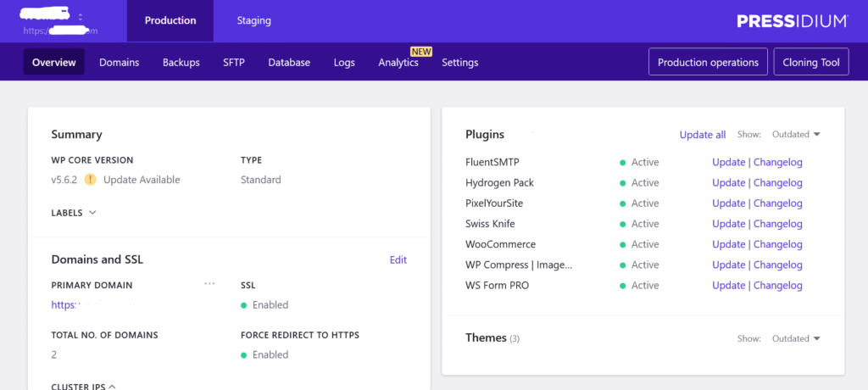Click the Force Redirect Enabled status
This screenshot has height=390, width=868.
tap(264, 354)
